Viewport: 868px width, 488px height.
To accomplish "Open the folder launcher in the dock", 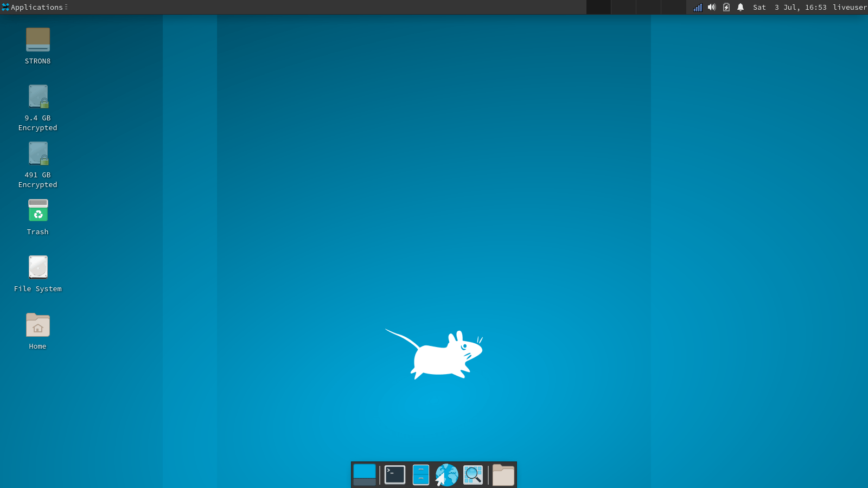I will (x=503, y=475).
